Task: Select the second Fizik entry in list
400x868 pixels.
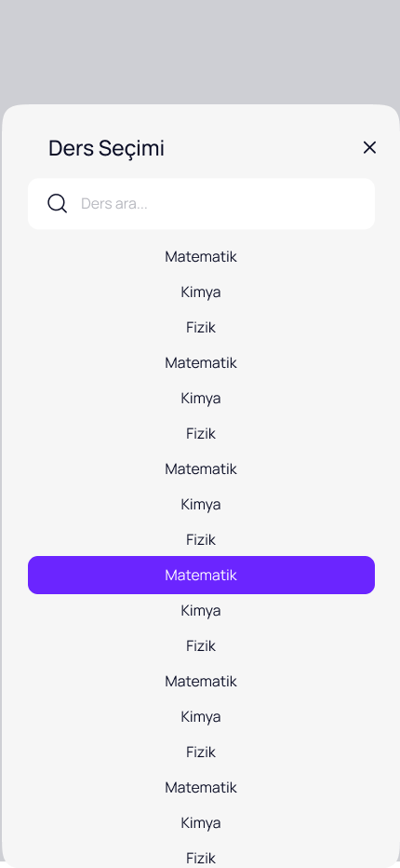Action: 201,434
